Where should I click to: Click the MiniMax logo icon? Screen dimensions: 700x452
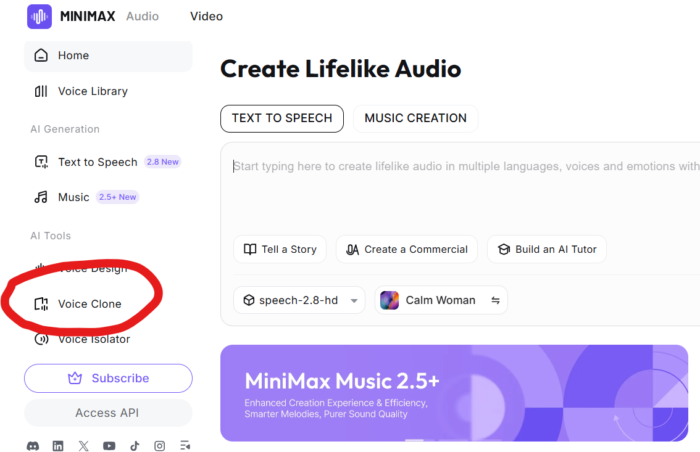pyautogui.click(x=40, y=16)
